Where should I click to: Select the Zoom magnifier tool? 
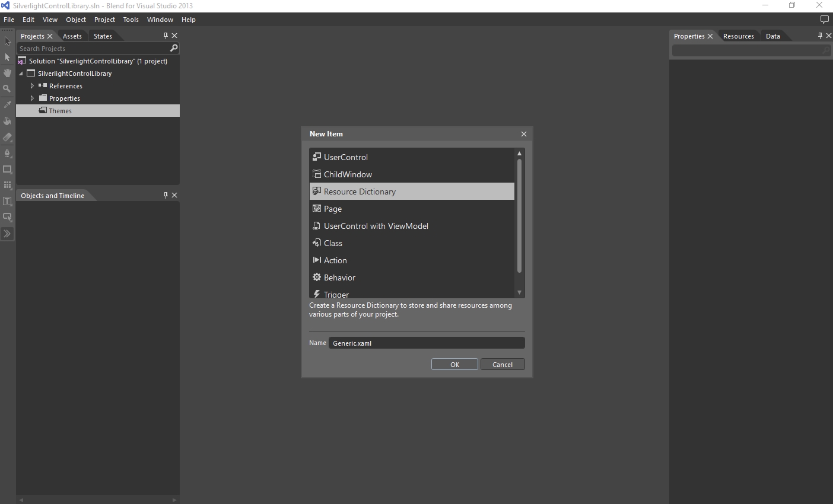[7, 89]
